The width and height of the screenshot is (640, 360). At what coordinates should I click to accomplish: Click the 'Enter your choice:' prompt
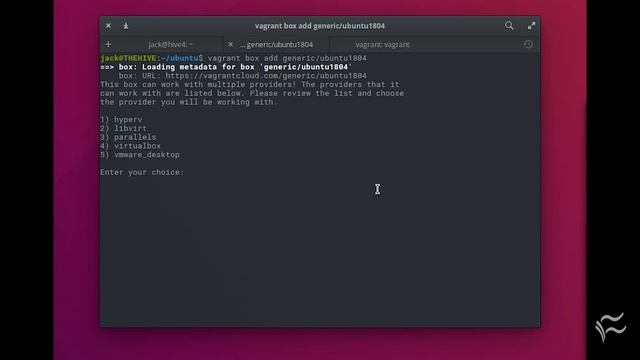coord(142,172)
